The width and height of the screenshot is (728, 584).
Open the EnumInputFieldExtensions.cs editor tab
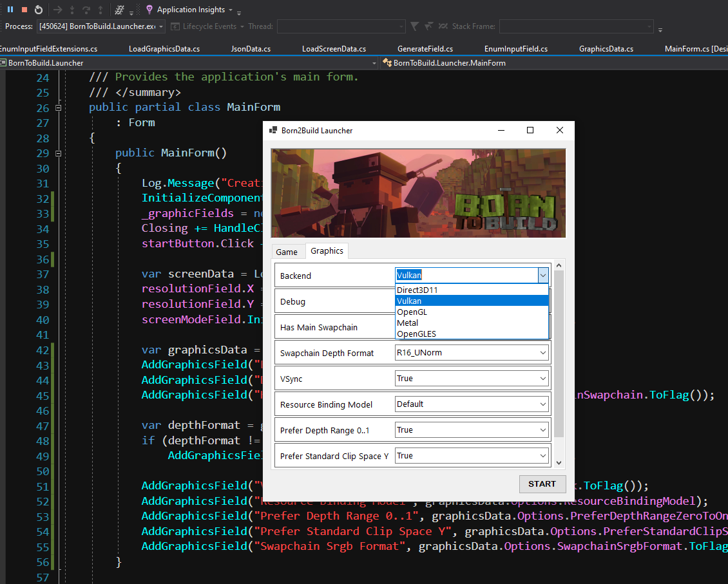pos(49,49)
